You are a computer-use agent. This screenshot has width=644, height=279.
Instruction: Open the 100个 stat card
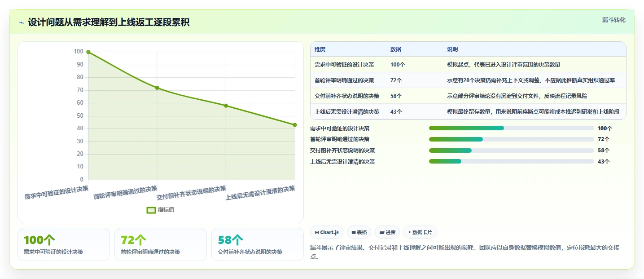[x=64, y=244]
